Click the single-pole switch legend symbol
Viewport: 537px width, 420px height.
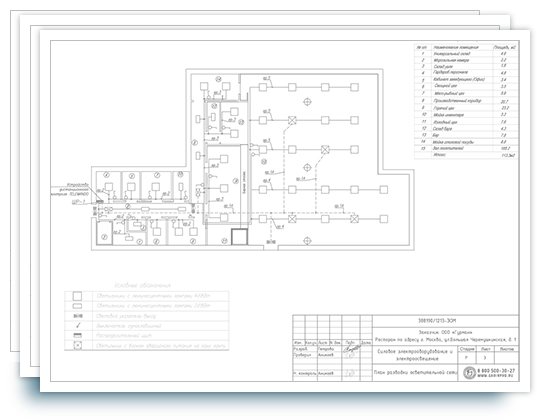78,325
